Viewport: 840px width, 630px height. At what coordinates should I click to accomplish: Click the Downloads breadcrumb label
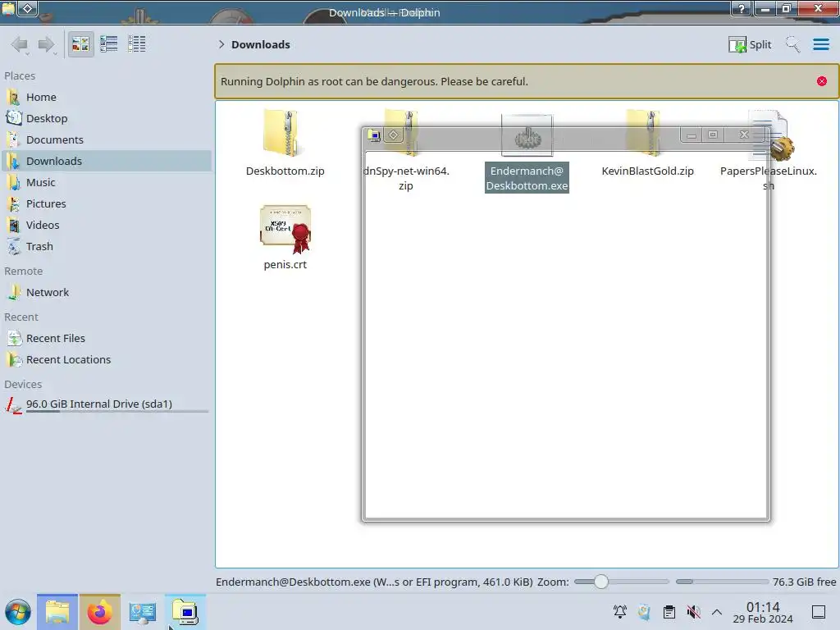[x=261, y=44]
